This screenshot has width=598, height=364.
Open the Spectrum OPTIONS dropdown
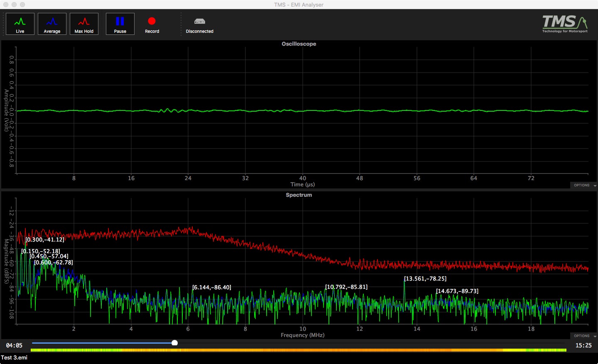pos(584,336)
